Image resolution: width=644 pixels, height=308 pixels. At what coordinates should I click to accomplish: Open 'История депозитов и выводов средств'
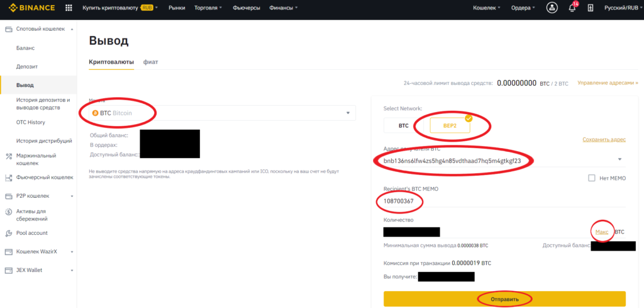click(43, 104)
